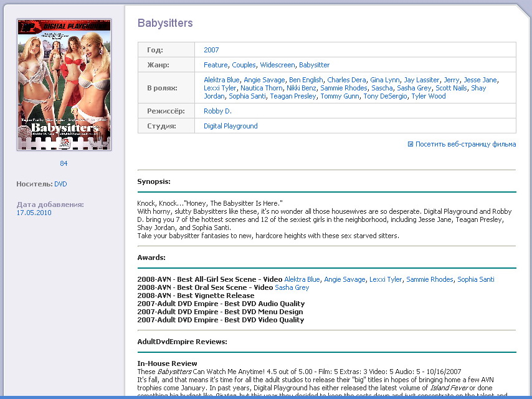Open the Ben English cast link
This screenshot has height=399, width=532.
[306, 80]
